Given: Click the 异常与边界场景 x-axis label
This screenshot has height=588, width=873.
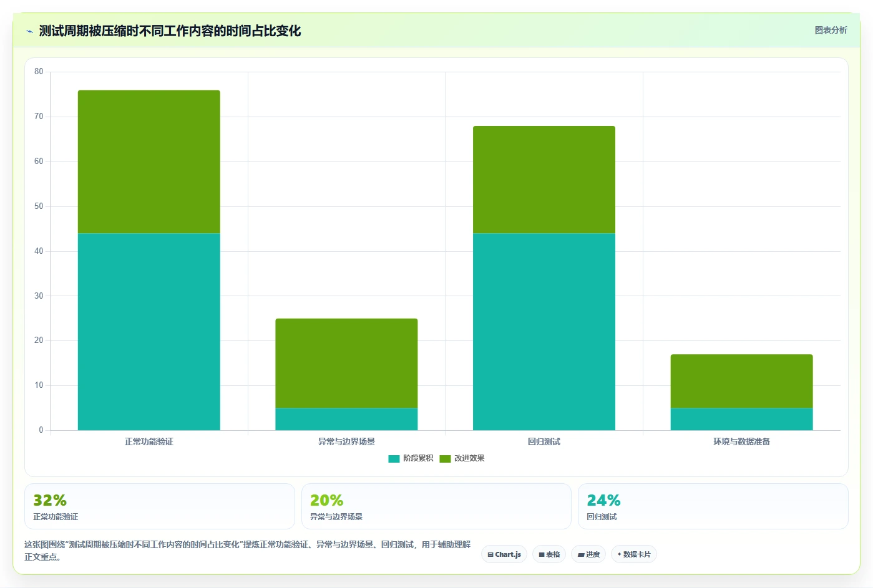Looking at the screenshot, I should pos(346,441).
